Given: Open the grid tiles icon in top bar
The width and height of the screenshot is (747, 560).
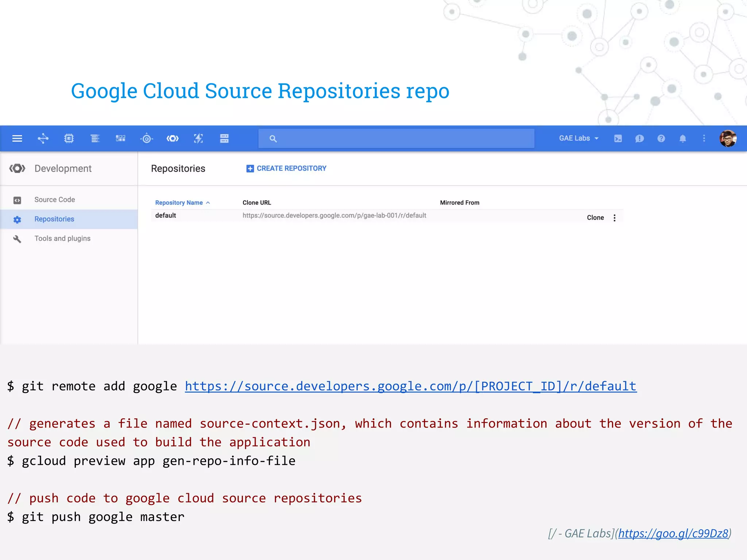Looking at the screenshot, I should (x=120, y=139).
